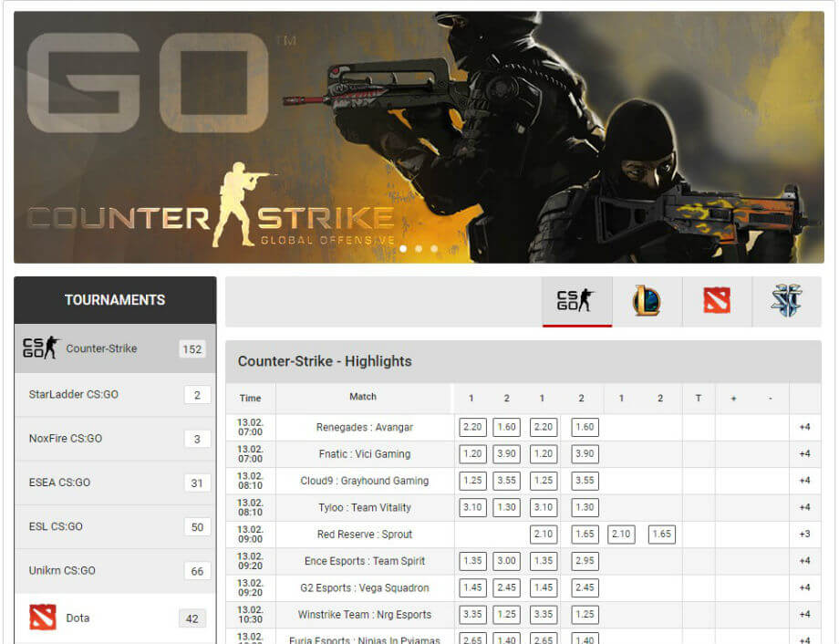Click the red Dota icon in the sidebar
Screen dimensions: 839x644
(x=42, y=618)
